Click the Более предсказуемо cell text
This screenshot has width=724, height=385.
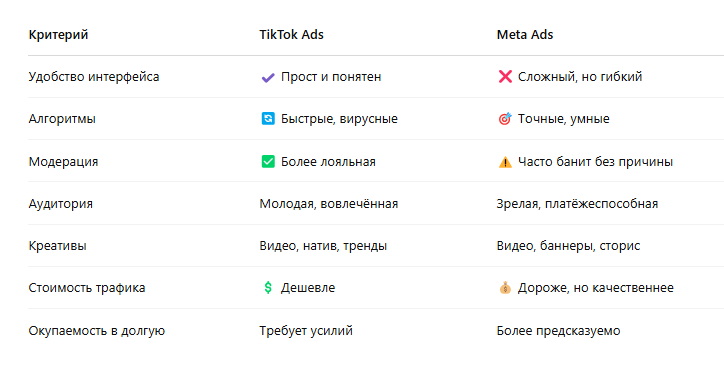tap(558, 331)
